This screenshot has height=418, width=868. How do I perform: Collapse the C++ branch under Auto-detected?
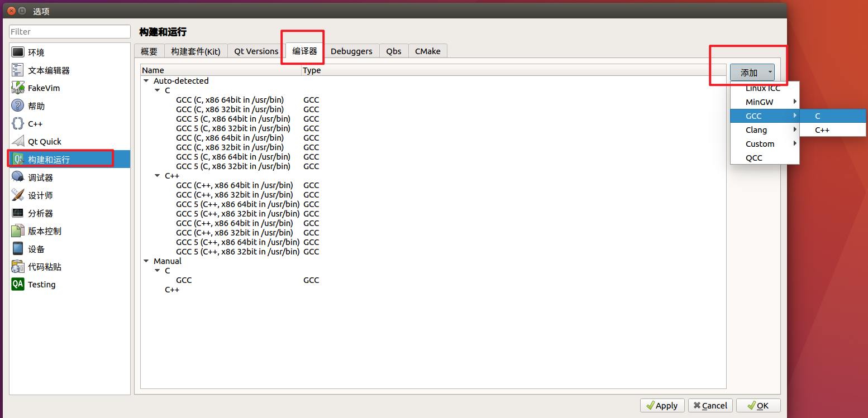tap(157, 175)
